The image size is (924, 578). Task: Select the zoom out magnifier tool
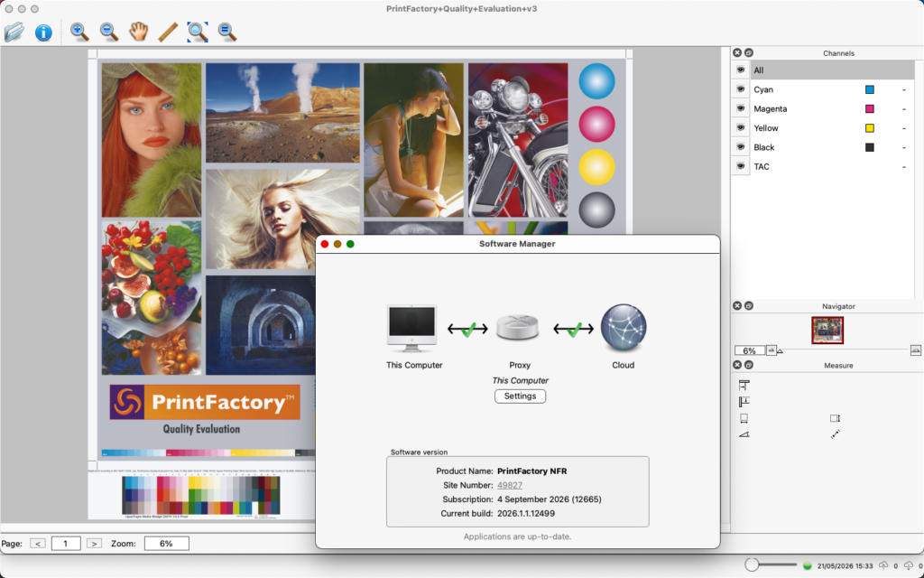[109, 32]
